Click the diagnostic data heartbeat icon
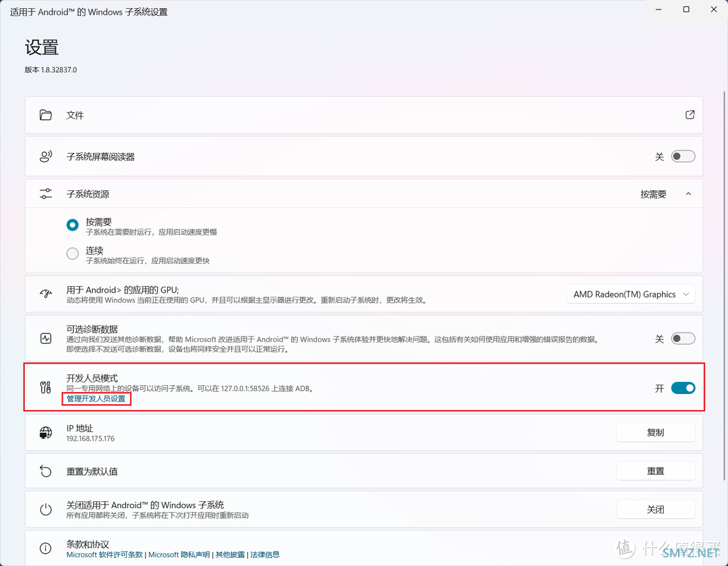Image resolution: width=728 pixels, height=566 pixels. tap(46, 338)
